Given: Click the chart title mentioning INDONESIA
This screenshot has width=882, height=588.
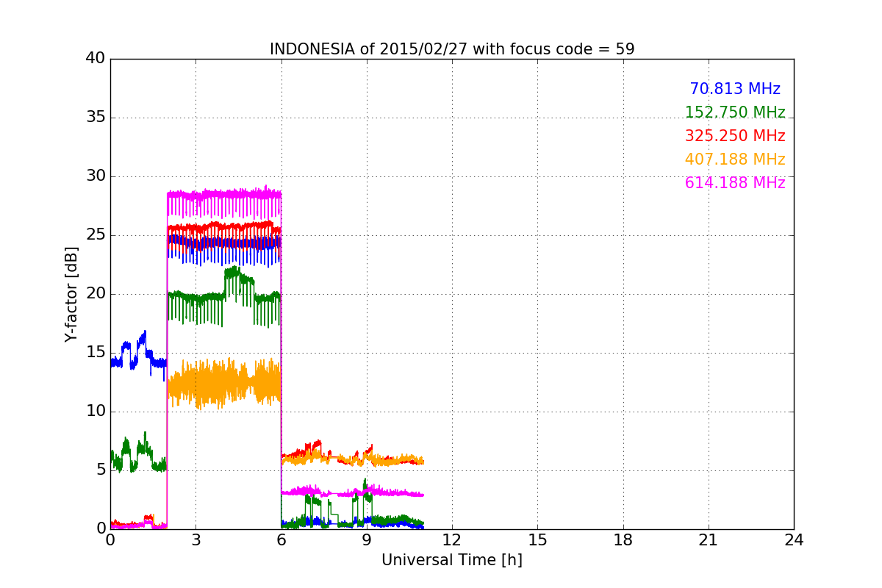Looking at the screenshot, I should (x=452, y=49).
